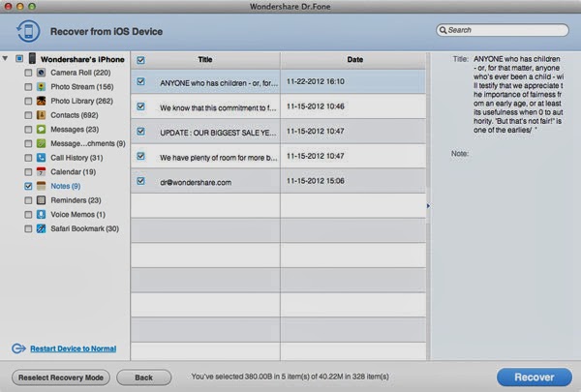Screen dimensions: 581x392
Task: Check the Messages (23) checkbox
Action: point(28,130)
